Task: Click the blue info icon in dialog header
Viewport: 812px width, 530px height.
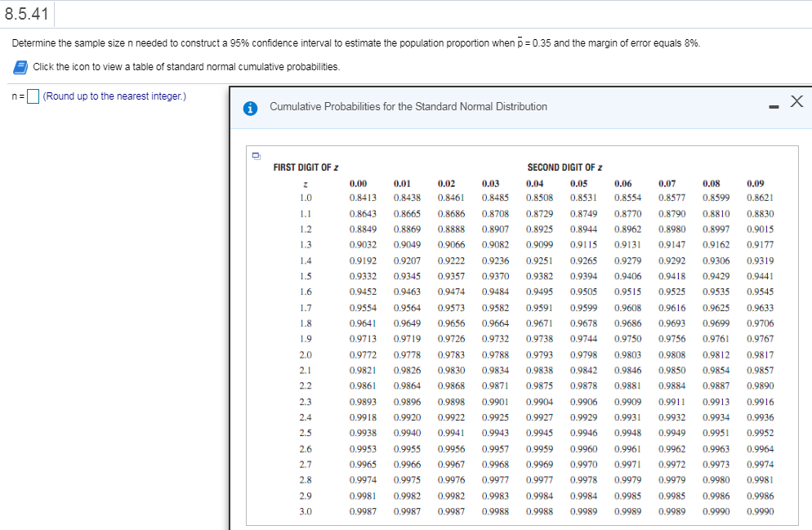Action: [250, 108]
